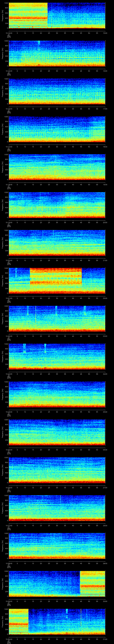Click the 20:00 end time label
Image resolution: width=114 pixels, height=644 pixels.
(105, 223)
